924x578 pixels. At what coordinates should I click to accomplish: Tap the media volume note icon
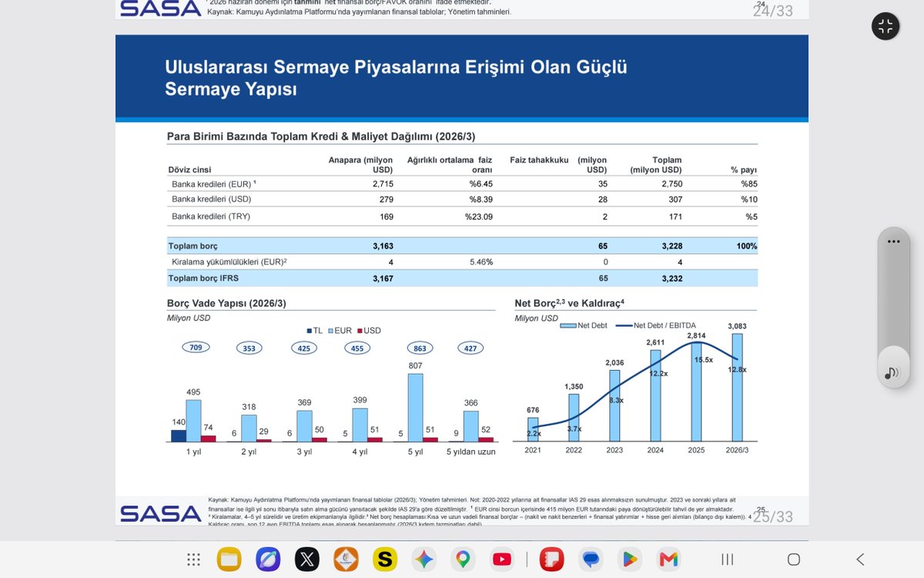pyautogui.click(x=892, y=373)
